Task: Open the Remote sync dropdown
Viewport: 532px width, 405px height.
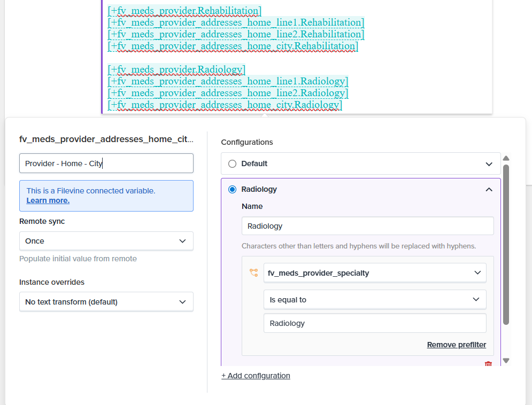Action: 106,241
